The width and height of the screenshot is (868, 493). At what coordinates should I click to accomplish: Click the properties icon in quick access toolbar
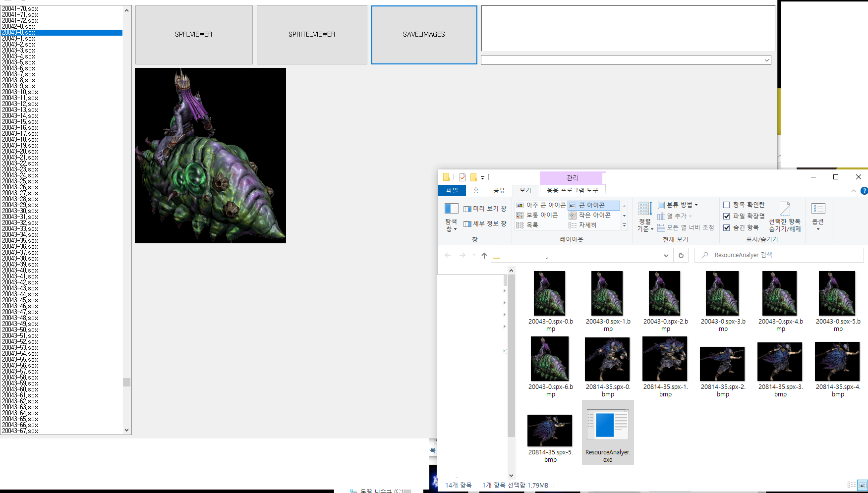(463, 177)
